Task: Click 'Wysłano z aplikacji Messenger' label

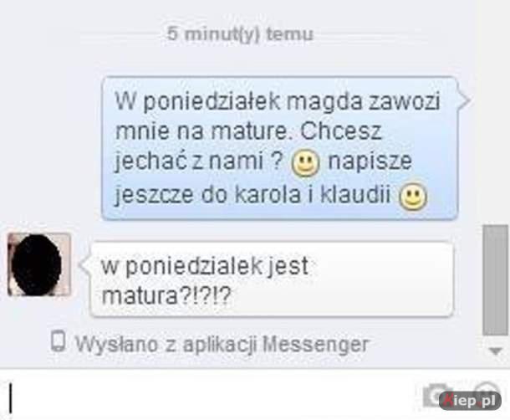Action: pos(222,344)
